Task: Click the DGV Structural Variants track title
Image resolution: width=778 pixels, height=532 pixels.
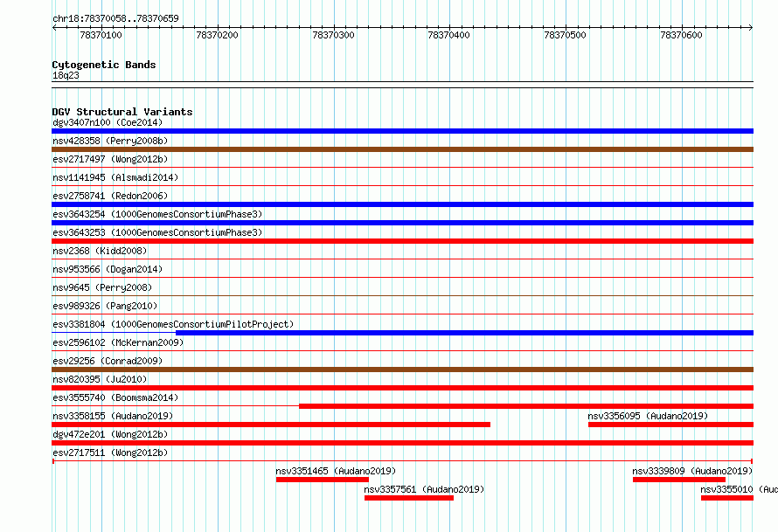Action: (x=122, y=112)
